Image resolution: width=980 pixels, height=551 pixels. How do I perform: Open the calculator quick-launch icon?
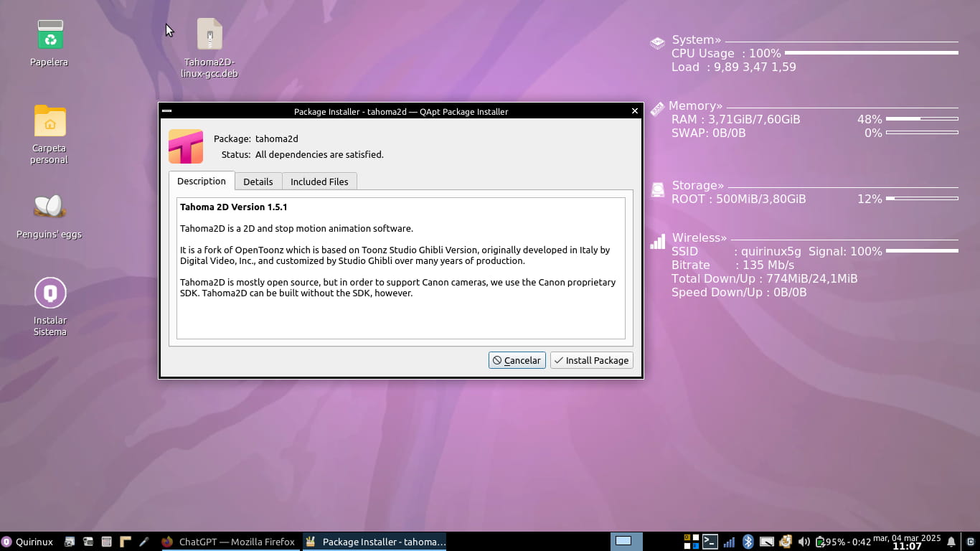107,542
